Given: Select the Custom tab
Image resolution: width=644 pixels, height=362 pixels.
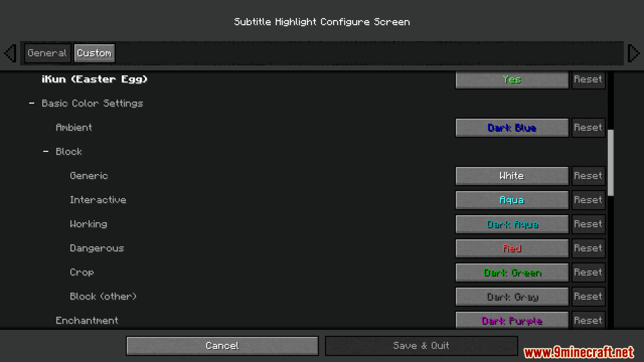Looking at the screenshot, I should click(x=94, y=53).
